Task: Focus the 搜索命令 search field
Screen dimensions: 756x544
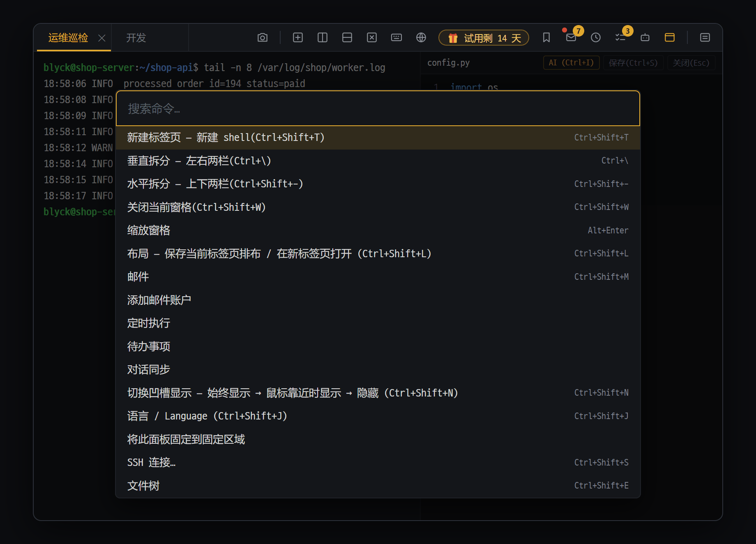Action: point(378,108)
